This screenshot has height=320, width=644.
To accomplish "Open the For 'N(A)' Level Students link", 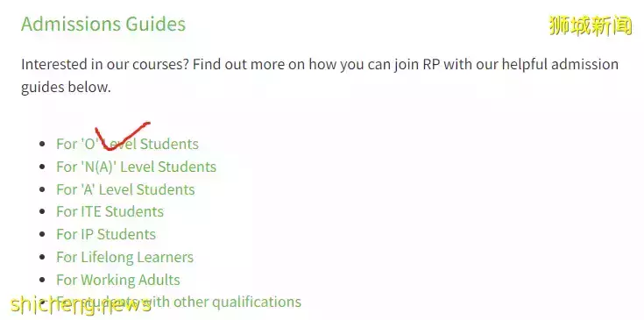I will pos(137,167).
